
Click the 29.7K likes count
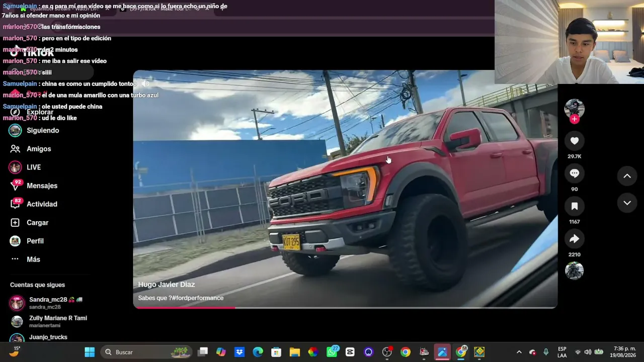(x=574, y=156)
